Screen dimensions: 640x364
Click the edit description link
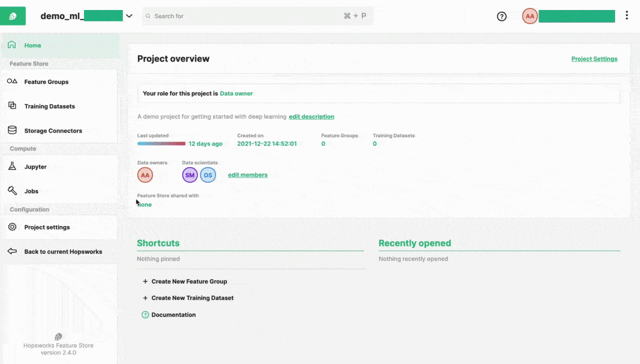(x=311, y=116)
